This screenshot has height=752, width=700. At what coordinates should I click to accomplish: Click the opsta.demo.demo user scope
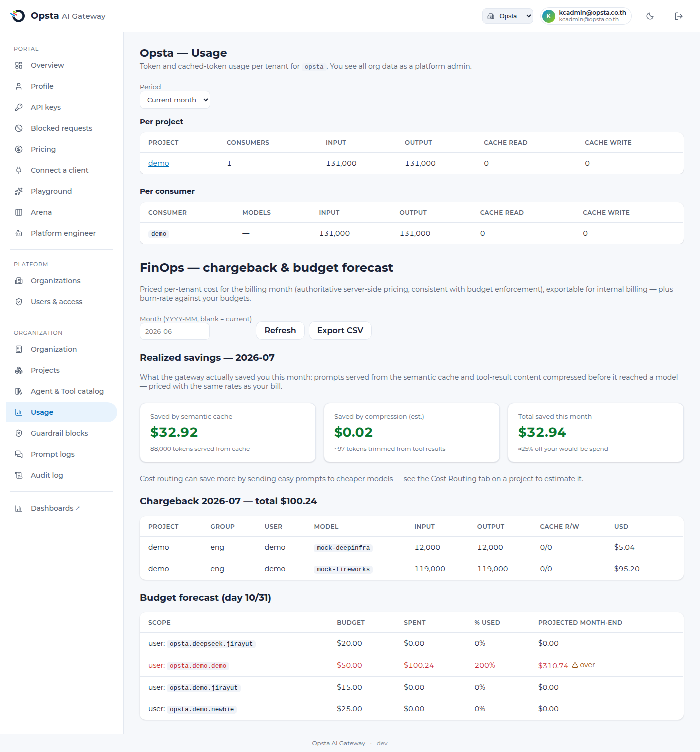click(x=198, y=666)
